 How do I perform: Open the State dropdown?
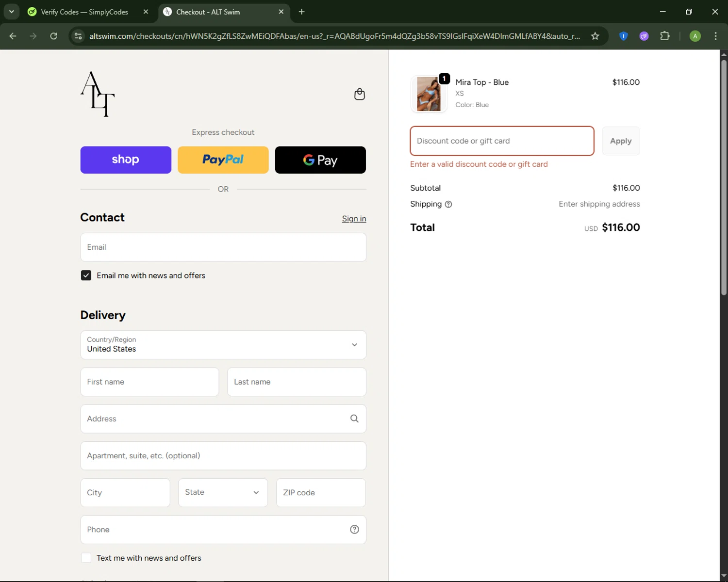pyautogui.click(x=223, y=493)
